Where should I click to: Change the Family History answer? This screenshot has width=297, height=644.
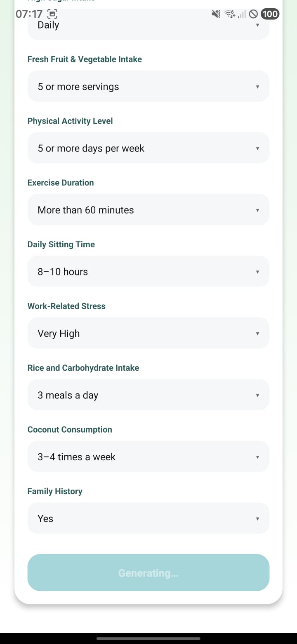point(148,518)
